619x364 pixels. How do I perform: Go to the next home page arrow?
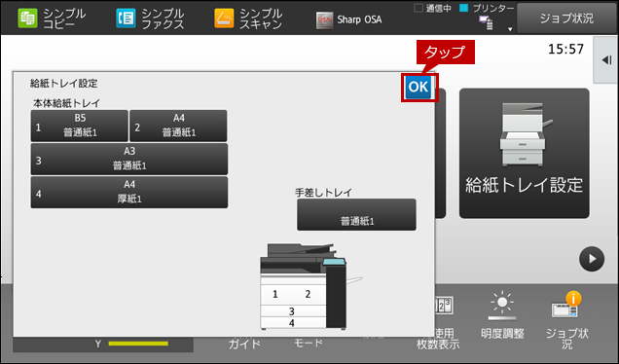(x=592, y=259)
